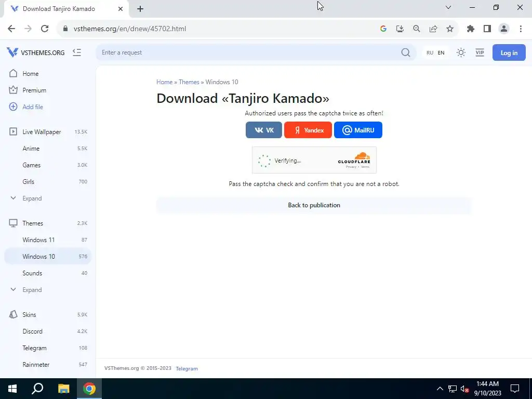Image resolution: width=532 pixels, height=399 pixels.
Task: Close the Download Tanjiro Kamado tab
Action: click(121, 9)
